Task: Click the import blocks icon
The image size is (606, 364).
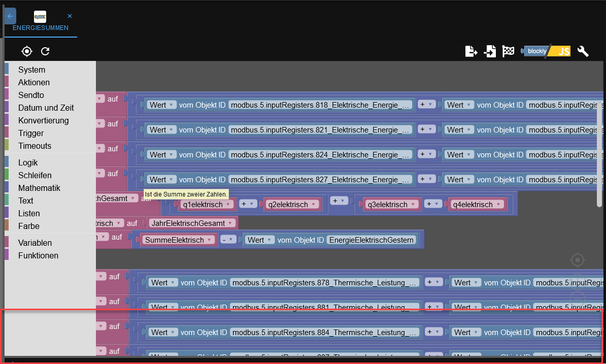Action: pyautogui.click(x=490, y=51)
